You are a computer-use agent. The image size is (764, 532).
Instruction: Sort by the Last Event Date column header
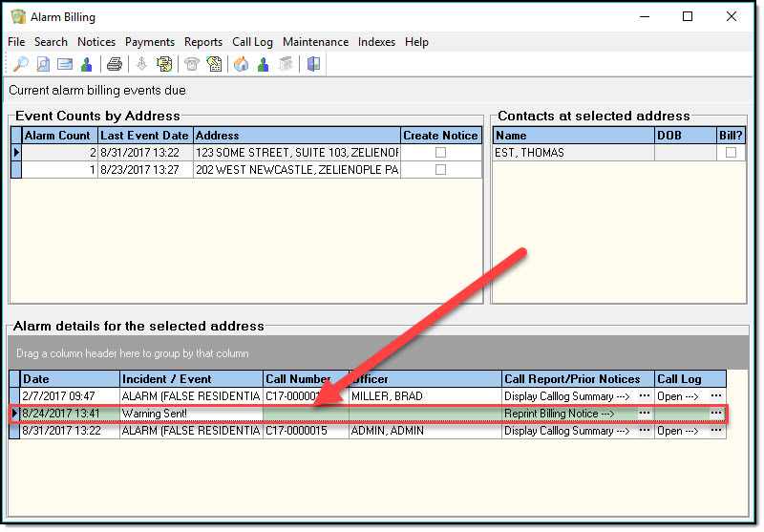tap(145, 136)
